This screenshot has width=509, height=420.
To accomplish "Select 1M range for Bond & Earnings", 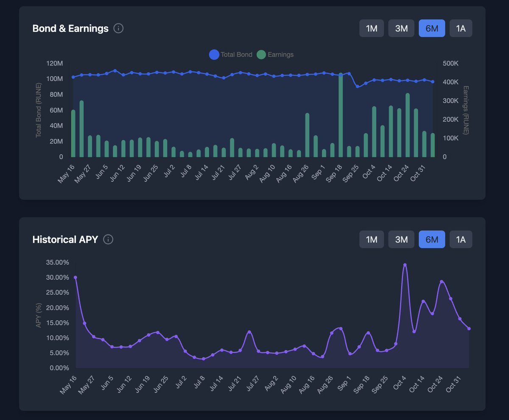I will pos(372,28).
